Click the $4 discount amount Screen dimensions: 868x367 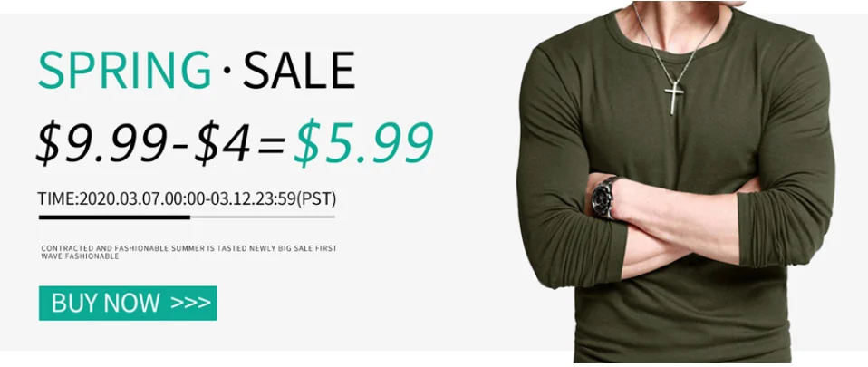(224, 141)
